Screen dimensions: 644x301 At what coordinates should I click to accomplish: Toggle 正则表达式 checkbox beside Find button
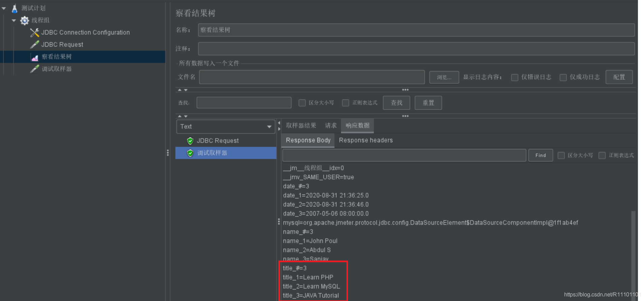(602, 155)
